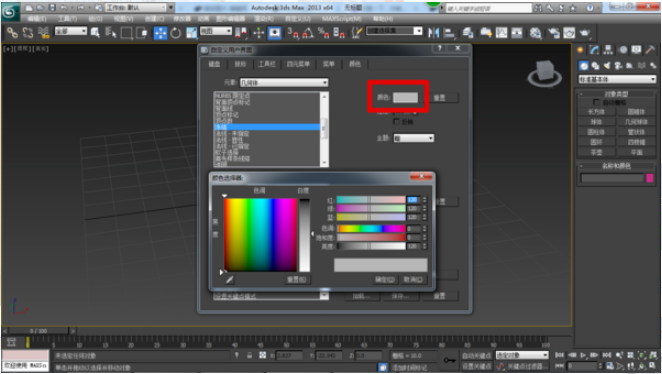The width and height of the screenshot is (662, 374).
Task: Toggle Window/Crossing selection icon
Action: click(x=141, y=33)
